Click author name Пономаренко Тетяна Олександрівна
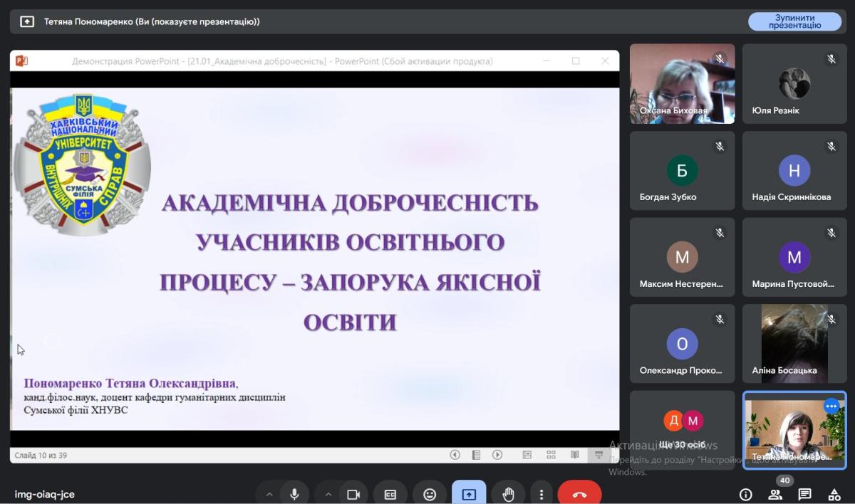This screenshot has width=855, height=504. pos(130,383)
